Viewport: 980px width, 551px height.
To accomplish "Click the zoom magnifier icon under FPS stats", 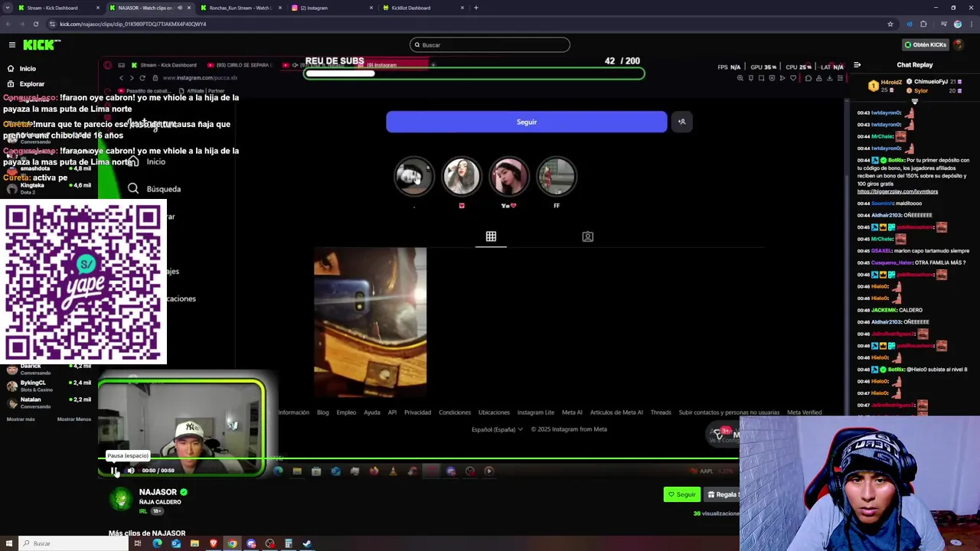I will click(x=740, y=78).
